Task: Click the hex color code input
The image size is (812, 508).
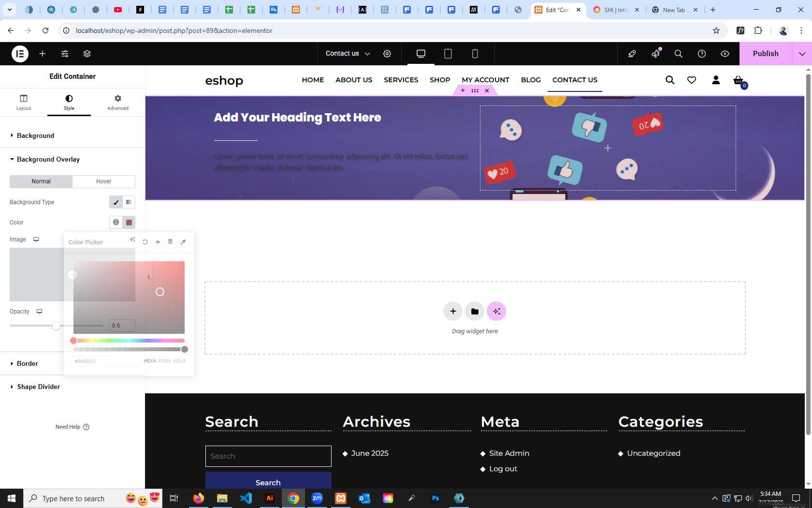Action: pyautogui.click(x=107, y=361)
